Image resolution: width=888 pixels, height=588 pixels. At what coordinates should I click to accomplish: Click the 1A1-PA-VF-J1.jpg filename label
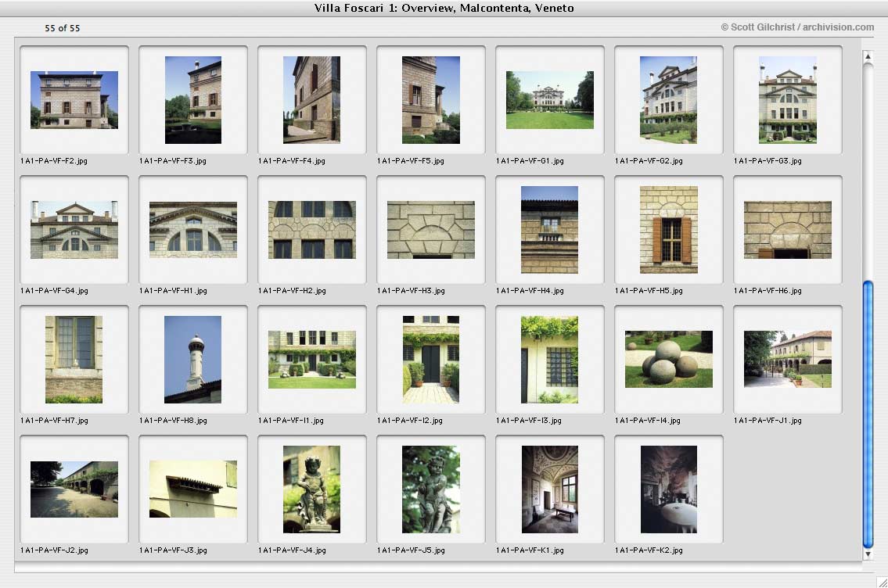768,421
